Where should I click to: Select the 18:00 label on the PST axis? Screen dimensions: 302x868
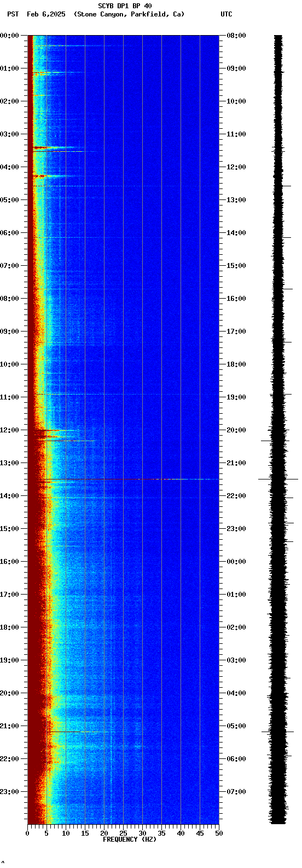[10, 627]
